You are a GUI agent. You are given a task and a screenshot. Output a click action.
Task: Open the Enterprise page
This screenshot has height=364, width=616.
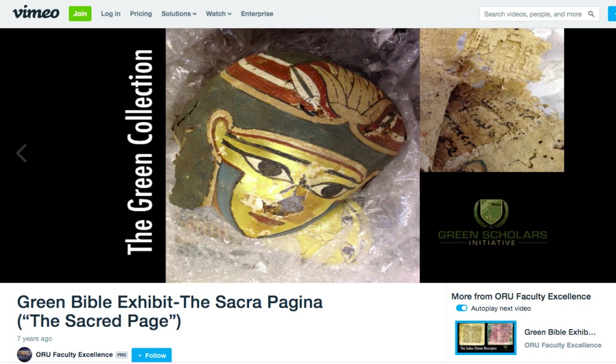click(257, 14)
